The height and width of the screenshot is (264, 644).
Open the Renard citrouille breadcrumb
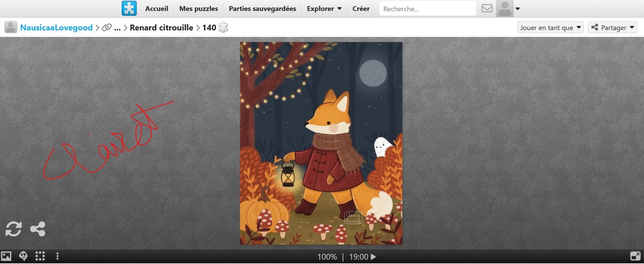coord(161,27)
